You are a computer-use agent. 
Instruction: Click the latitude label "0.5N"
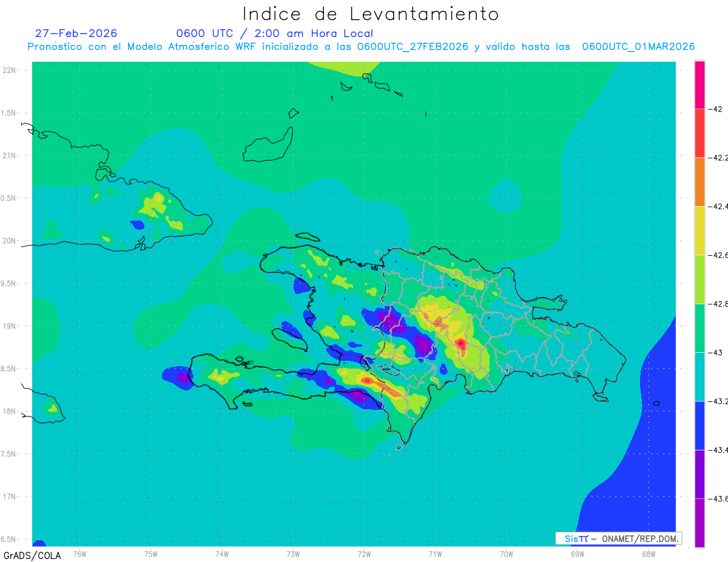(x=8, y=198)
